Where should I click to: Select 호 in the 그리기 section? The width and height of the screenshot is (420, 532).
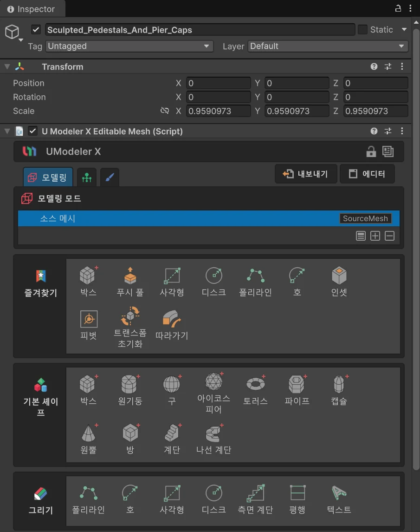130,499
